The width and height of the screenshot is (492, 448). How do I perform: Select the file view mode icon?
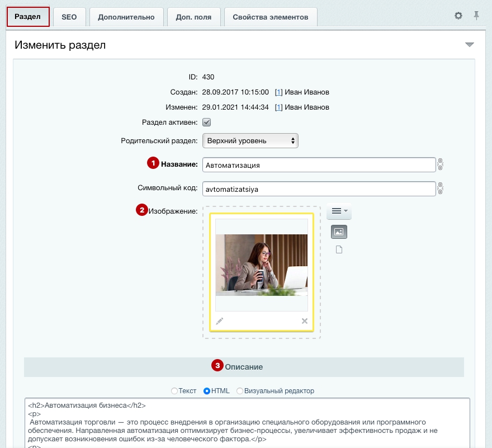coord(339,249)
